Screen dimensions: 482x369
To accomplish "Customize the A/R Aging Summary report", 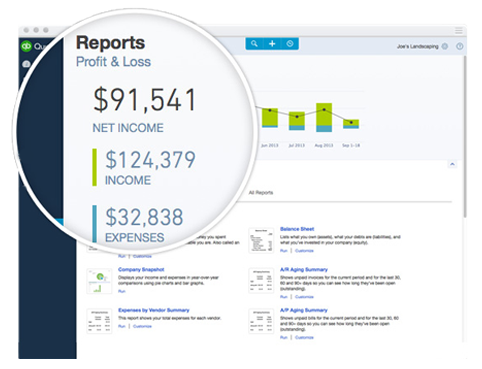I will point(304,297).
